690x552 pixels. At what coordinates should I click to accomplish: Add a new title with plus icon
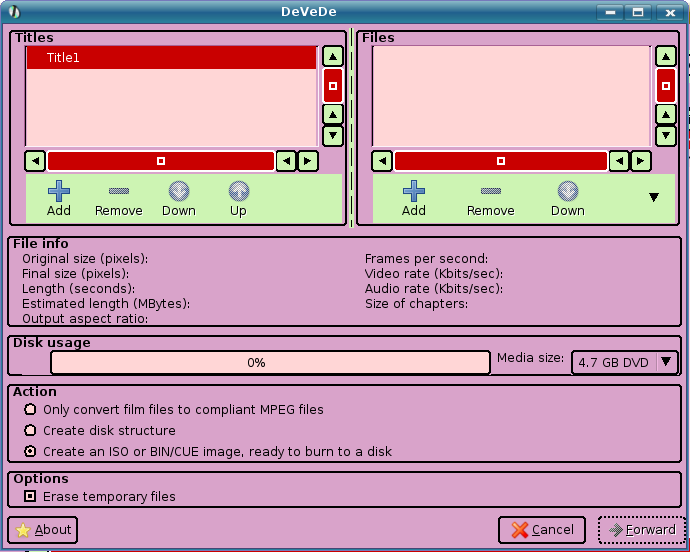pyautogui.click(x=59, y=197)
